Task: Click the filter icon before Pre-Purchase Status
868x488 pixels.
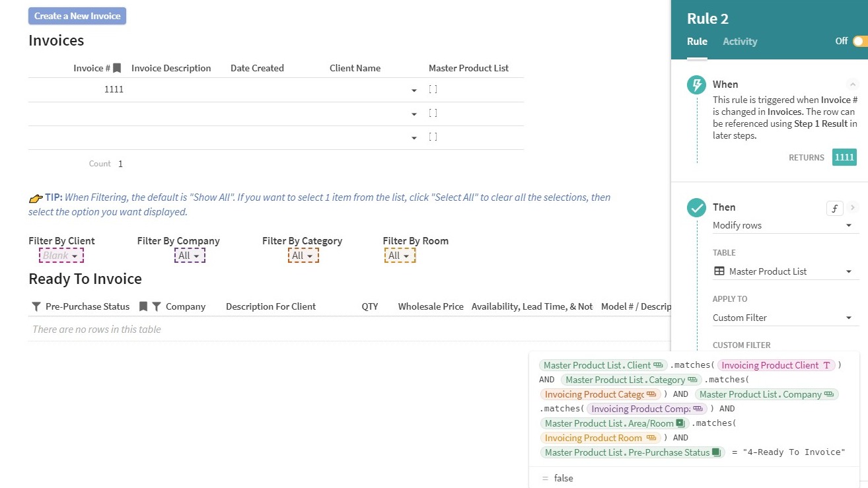Action: tap(36, 306)
